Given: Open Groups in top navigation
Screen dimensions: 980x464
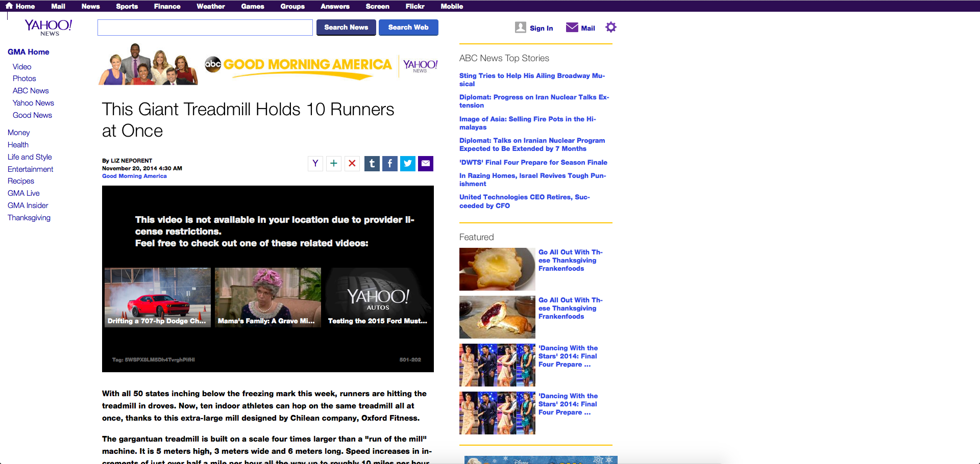Looking at the screenshot, I should tap(292, 6).
